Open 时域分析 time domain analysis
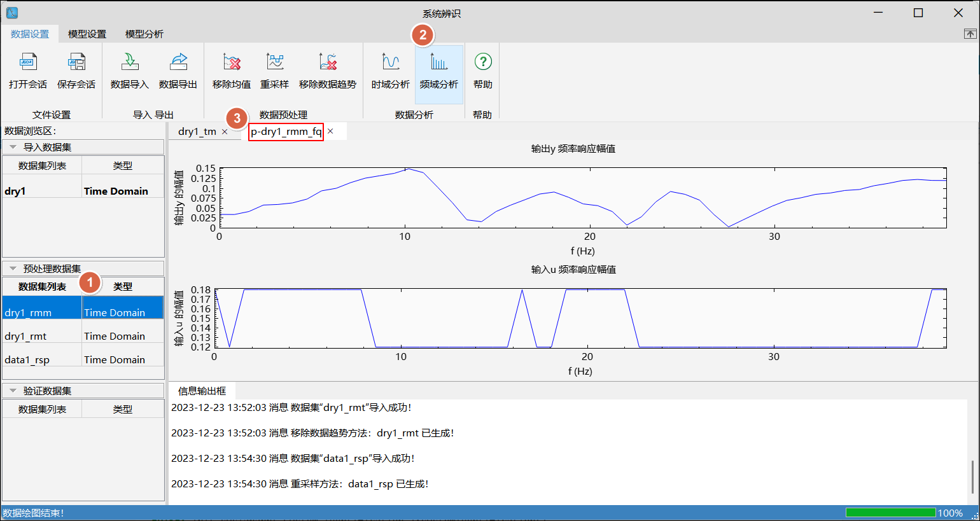The width and height of the screenshot is (980, 521). (x=390, y=62)
